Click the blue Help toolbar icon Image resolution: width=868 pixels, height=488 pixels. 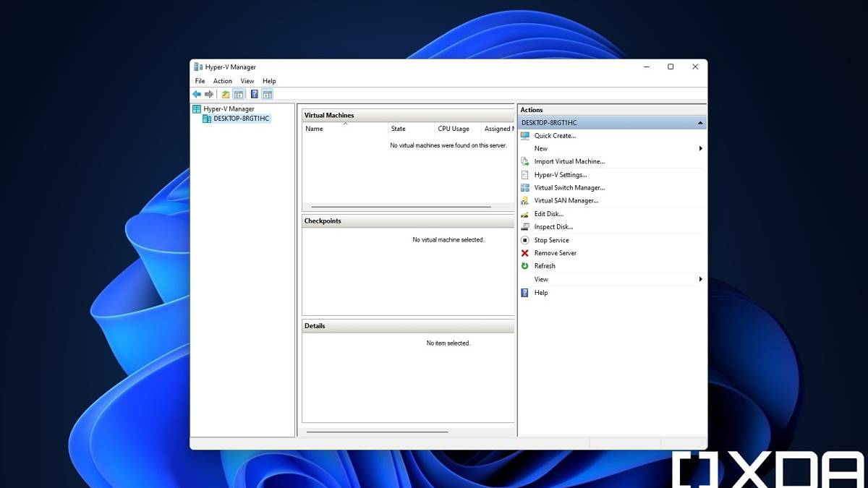[254, 94]
